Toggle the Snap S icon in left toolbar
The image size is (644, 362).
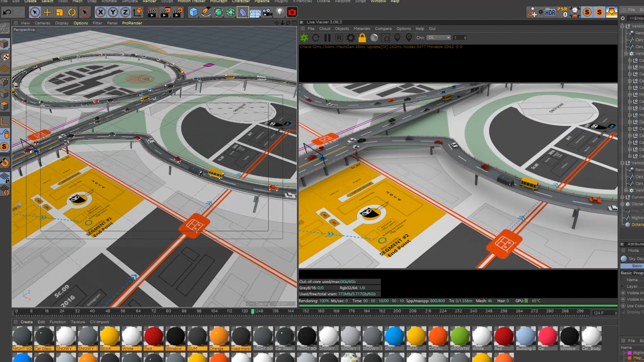[x=5, y=146]
